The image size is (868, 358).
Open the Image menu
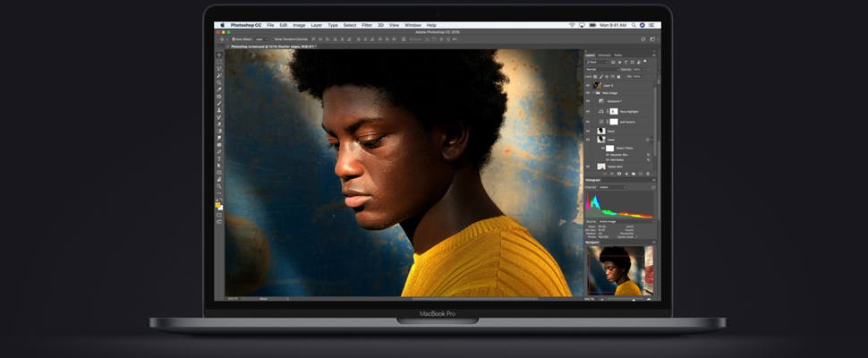pyautogui.click(x=299, y=25)
